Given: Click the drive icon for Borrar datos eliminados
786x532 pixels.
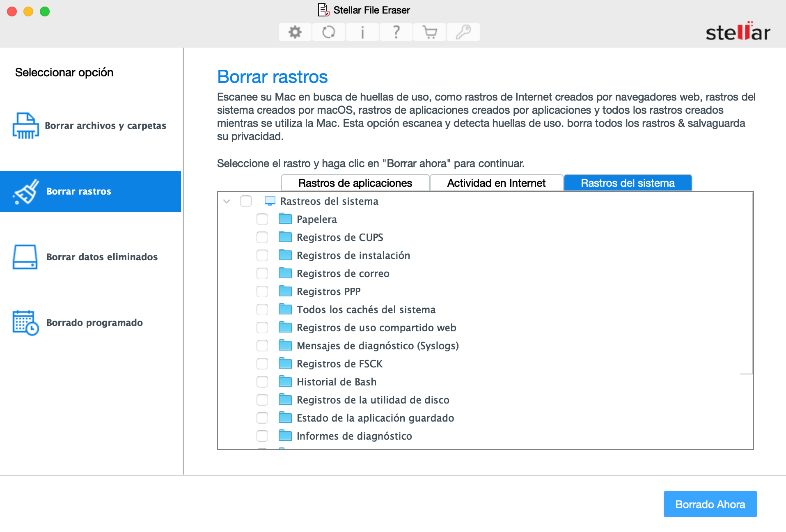Looking at the screenshot, I should point(25,257).
